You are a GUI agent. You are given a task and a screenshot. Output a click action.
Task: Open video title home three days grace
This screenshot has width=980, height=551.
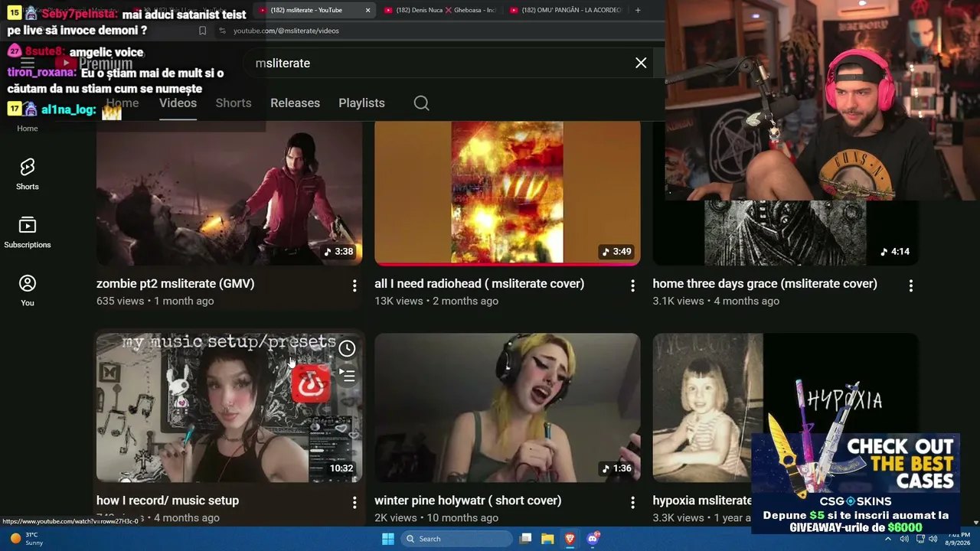(765, 284)
